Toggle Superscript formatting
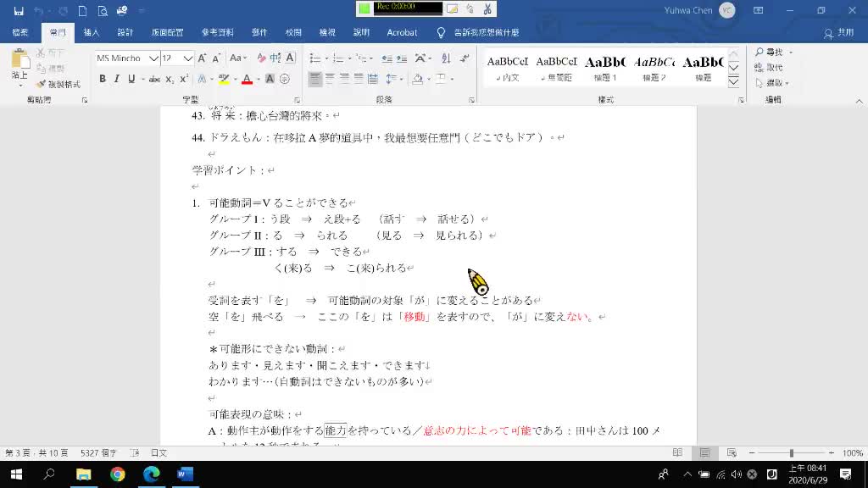868x488 pixels. [184, 79]
